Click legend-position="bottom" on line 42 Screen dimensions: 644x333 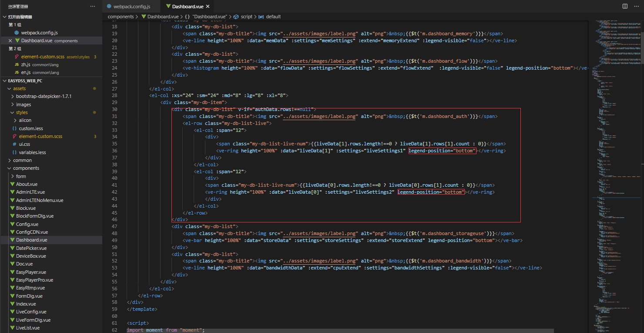[x=431, y=192]
